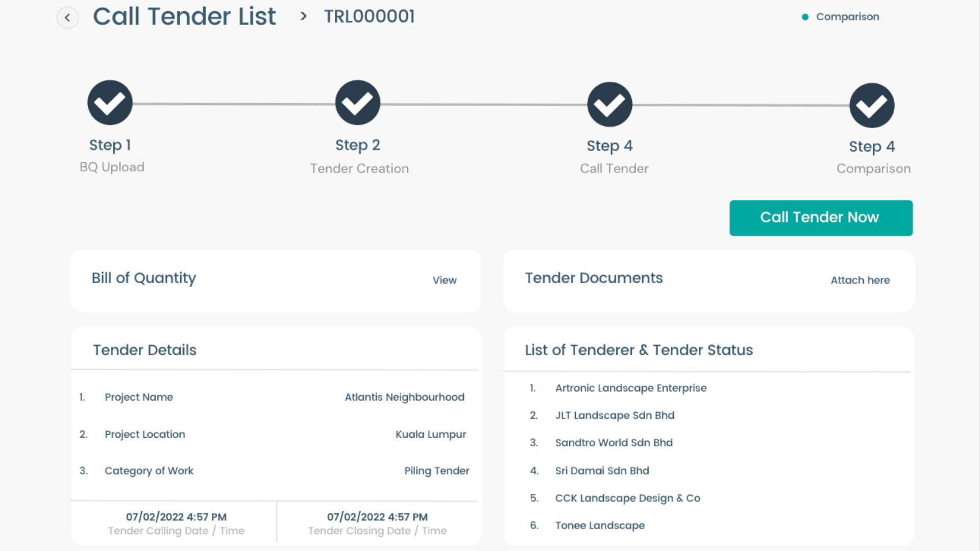Click the BQ Upload step checkmark
This screenshot has width=980, height=551.
110,103
